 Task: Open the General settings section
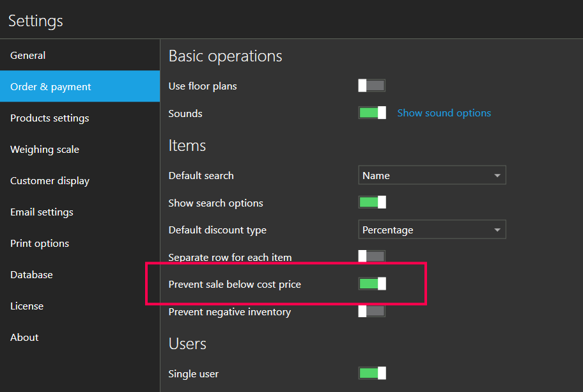[28, 56]
